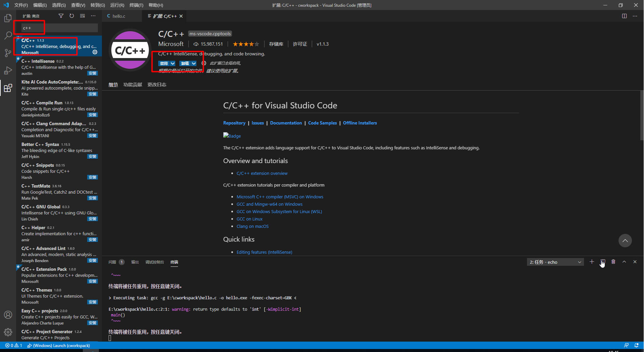Image resolution: width=644 pixels, height=352 pixels.
Task: Click the extension search input field
Action: (x=59, y=28)
